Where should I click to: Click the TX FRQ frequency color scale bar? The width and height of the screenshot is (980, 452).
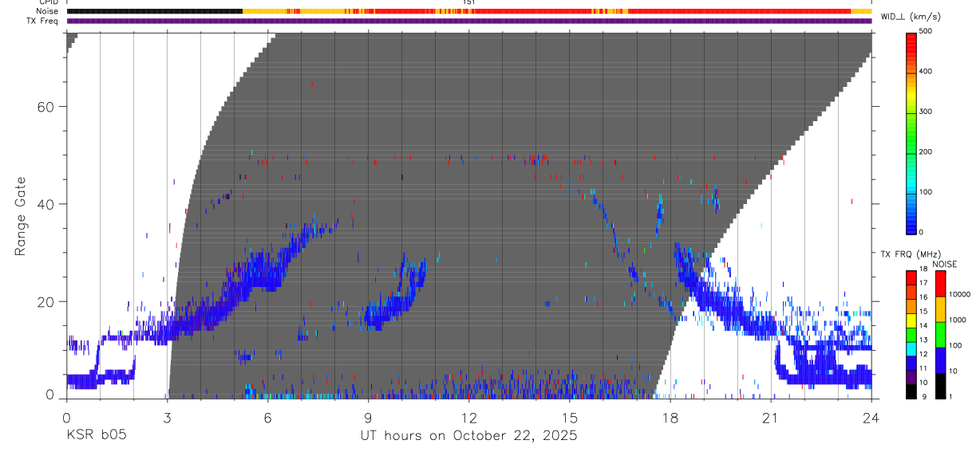(x=911, y=334)
